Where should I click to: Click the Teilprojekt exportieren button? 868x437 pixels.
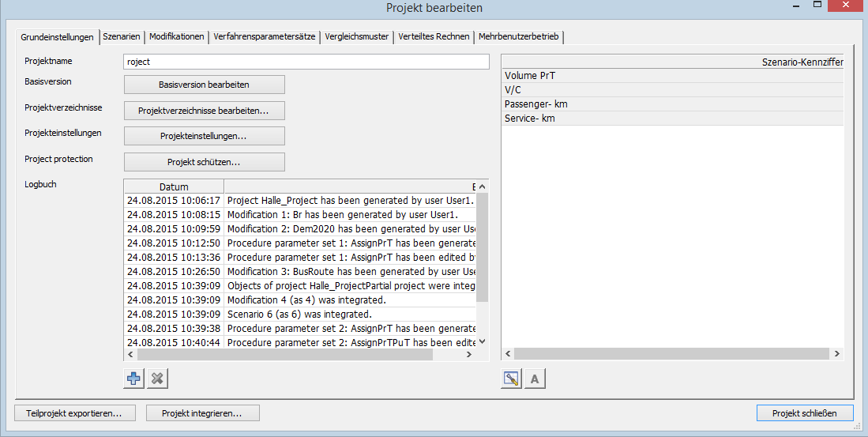click(x=75, y=413)
